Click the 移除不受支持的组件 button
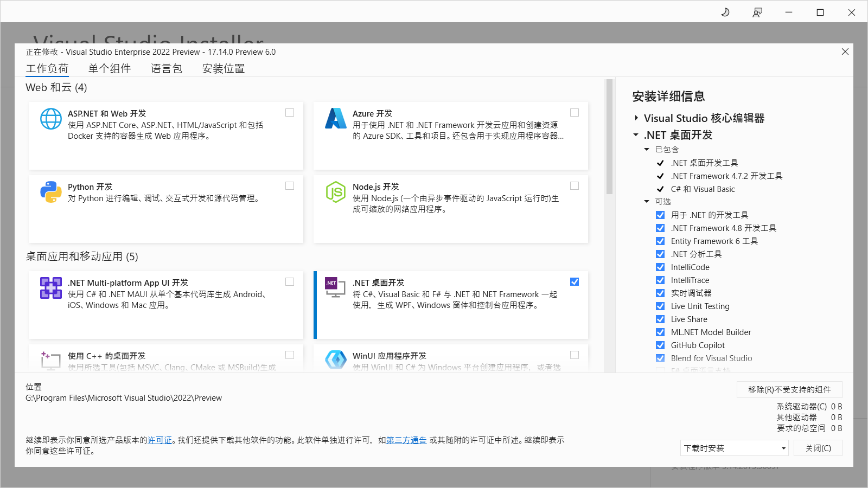The image size is (868, 488). pos(789,389)
